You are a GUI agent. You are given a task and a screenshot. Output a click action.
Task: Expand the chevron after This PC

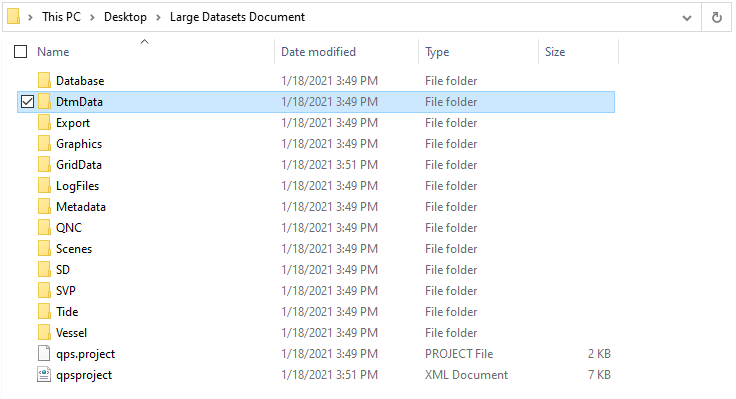(x=92, y=17)
